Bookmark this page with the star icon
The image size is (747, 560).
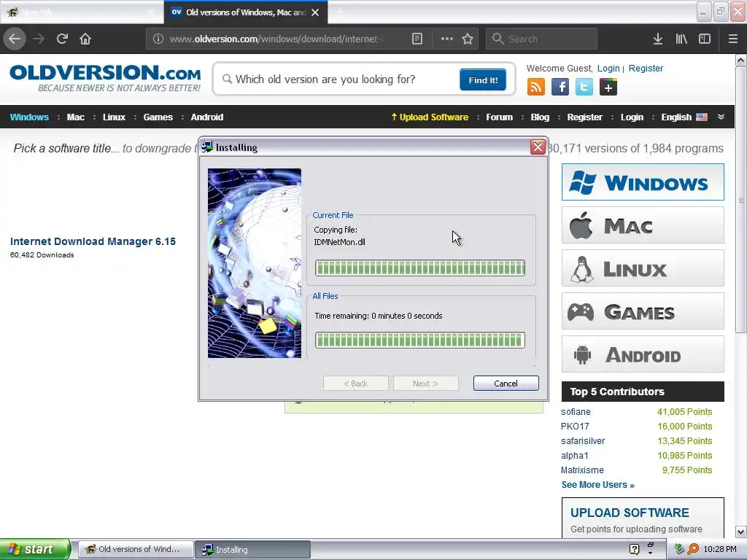(468, 39)
